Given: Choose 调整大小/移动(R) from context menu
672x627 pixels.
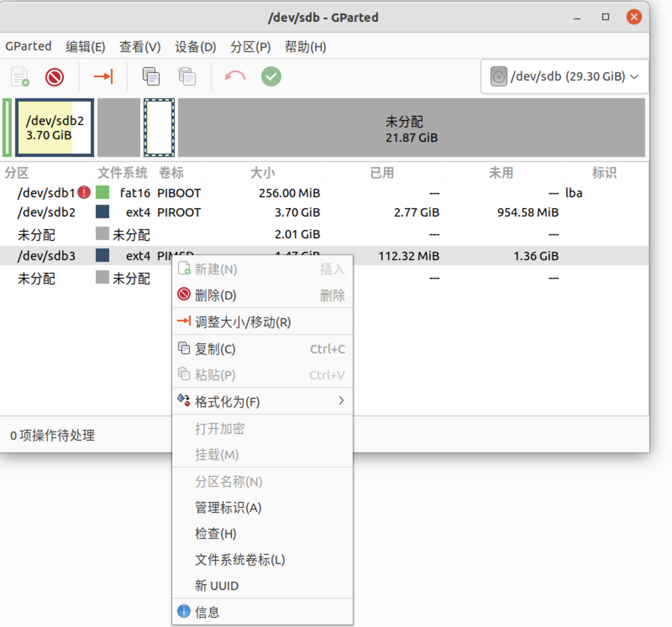Looking at the screenshot, I should (x=243, y=322).
